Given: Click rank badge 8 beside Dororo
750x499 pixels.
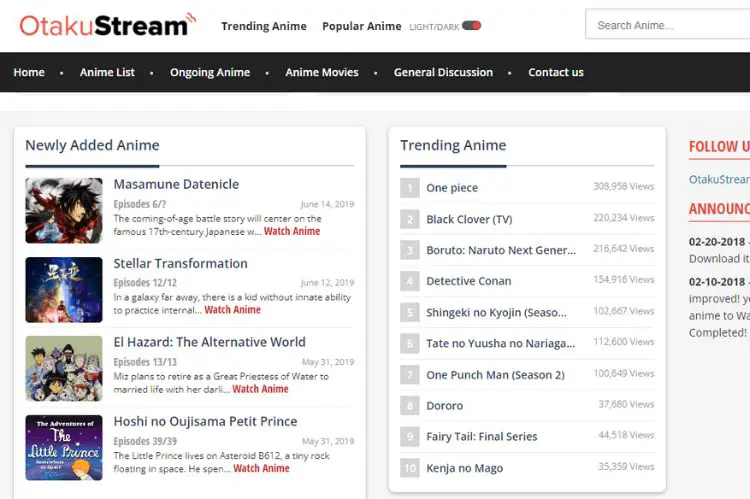Looking at the screenshot, I should pyautogui.click(x=410, y=406).
